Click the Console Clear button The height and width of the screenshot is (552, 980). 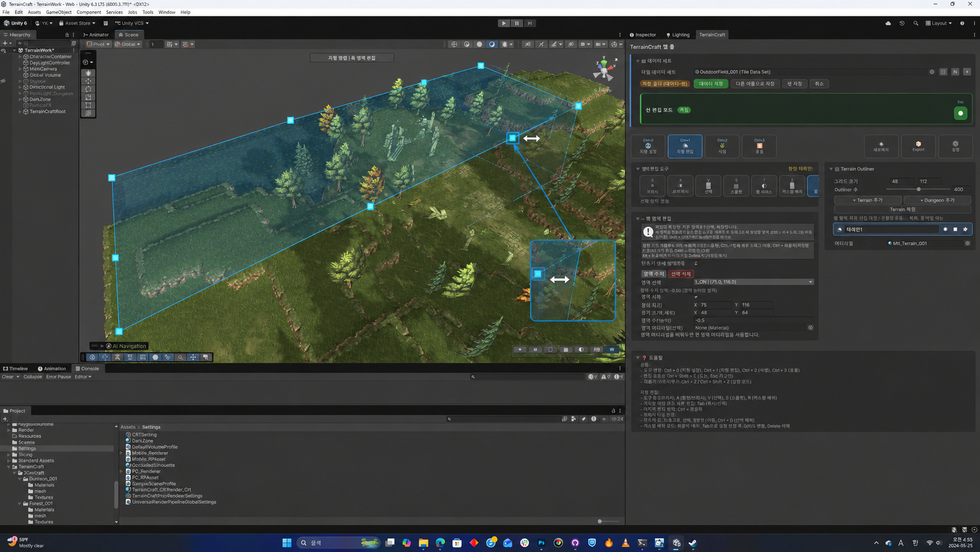click(x=8, y=377)
